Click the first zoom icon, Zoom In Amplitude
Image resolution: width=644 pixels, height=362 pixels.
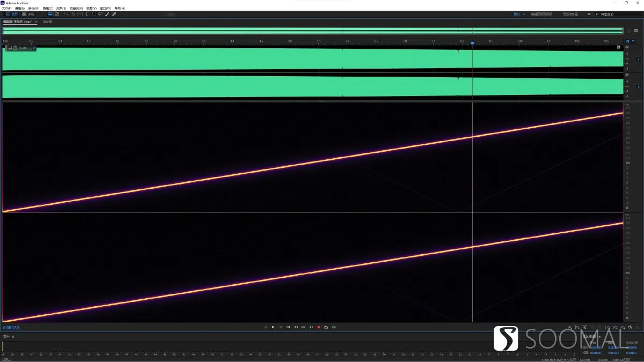point(570,327)
